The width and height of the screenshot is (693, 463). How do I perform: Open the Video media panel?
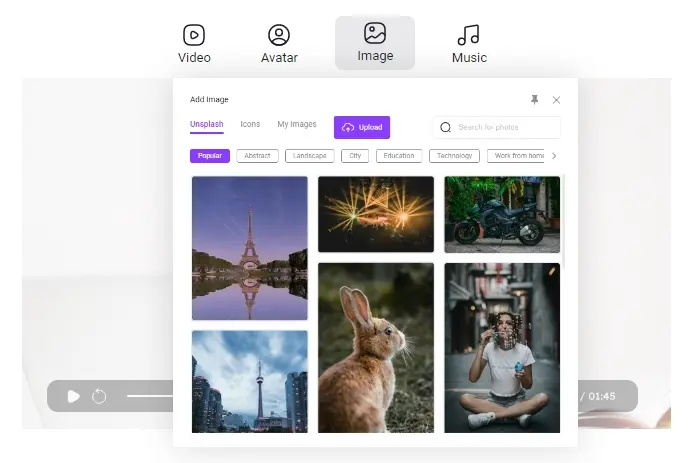[194, 44]
